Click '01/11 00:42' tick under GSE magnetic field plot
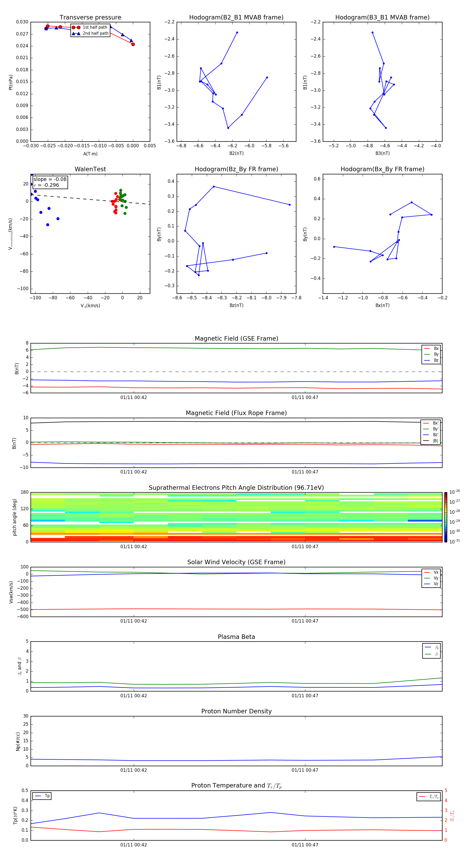The width and height of the screenshot is (473, 868). [x=134, y=398]
